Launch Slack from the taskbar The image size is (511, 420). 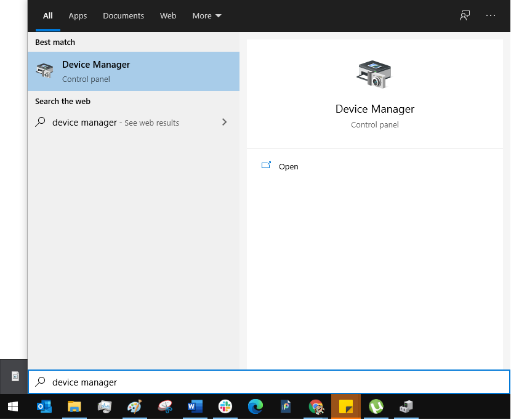(x=225, y=406)
